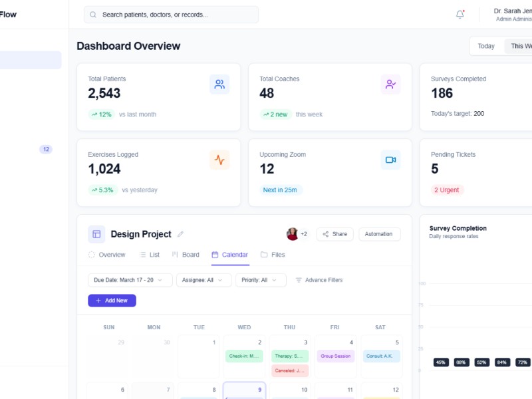This screenshot has width=532, height=399.
Task: Click the Add New button
Action: [112, 300]
